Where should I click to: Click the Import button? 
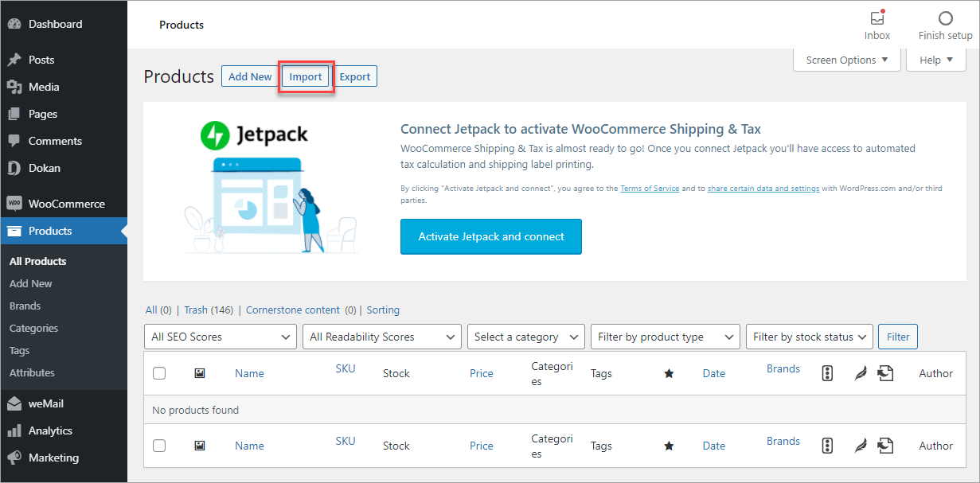[306, 76]
